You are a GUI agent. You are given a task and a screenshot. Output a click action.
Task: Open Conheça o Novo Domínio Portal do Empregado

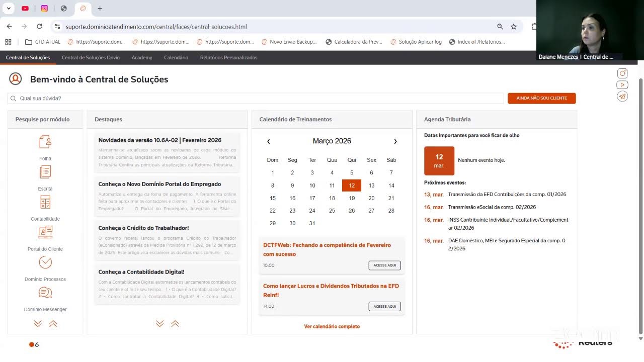click(159, 184)
